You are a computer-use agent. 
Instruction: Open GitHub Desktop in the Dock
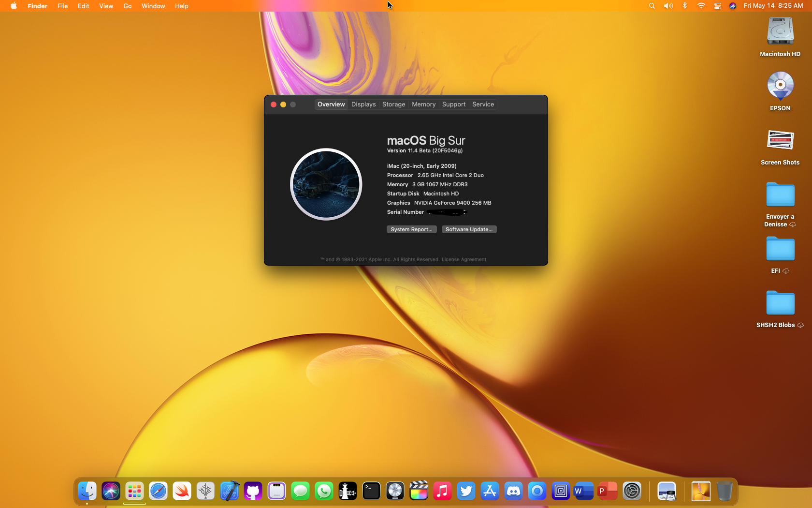tap(253, 492)
